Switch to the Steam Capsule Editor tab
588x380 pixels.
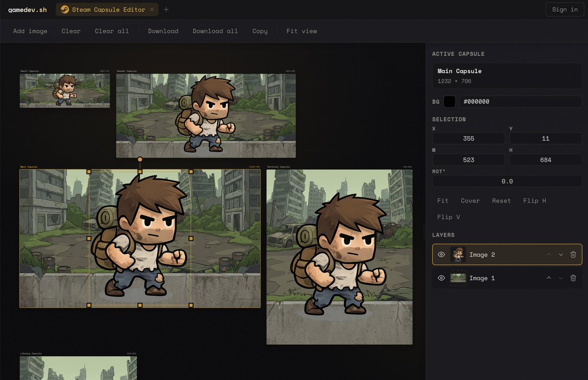107,9
